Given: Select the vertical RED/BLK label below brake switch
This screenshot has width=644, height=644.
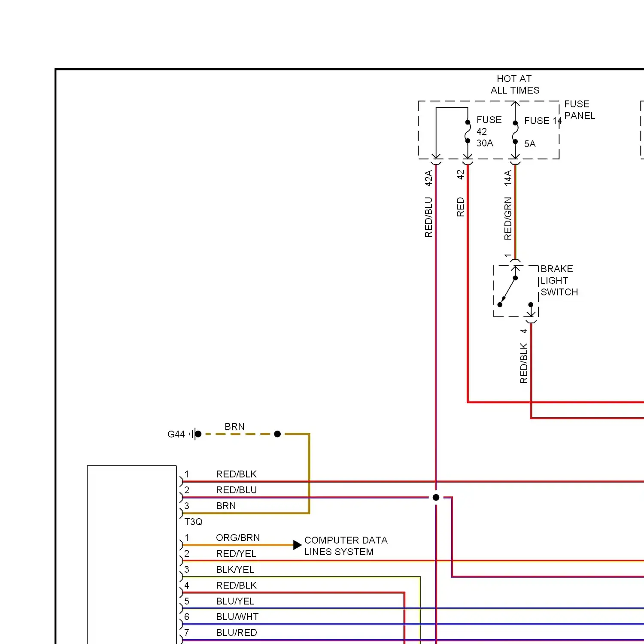Looking at the screenshot, I should pos(524,363).
